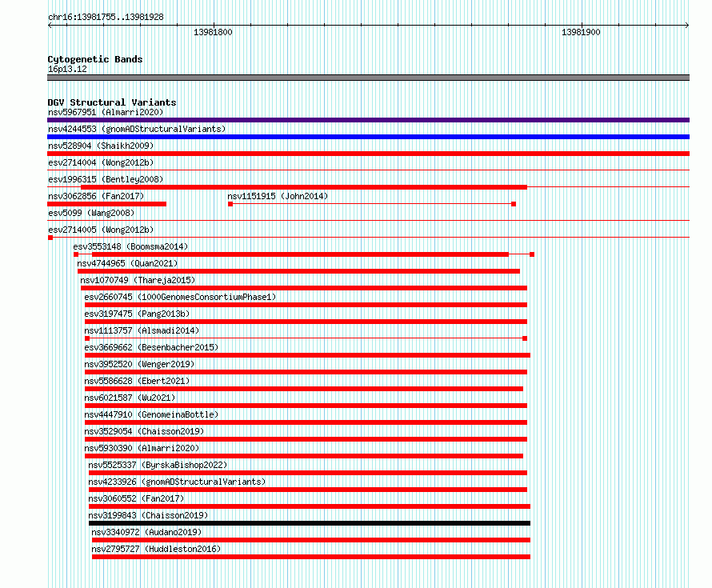This screenshot has width=712, height=588.
Task: Click the Cytogenetic Bands track title
Action: point(95,59)
